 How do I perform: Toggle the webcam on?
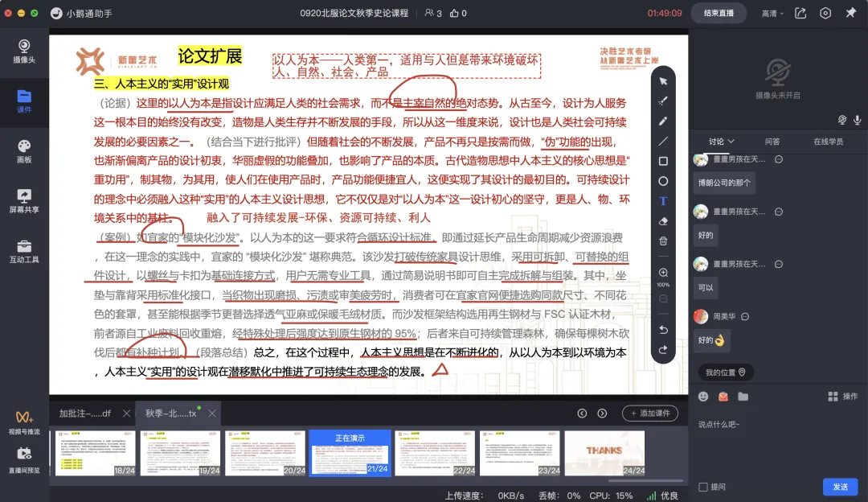(x=842, y=120)
